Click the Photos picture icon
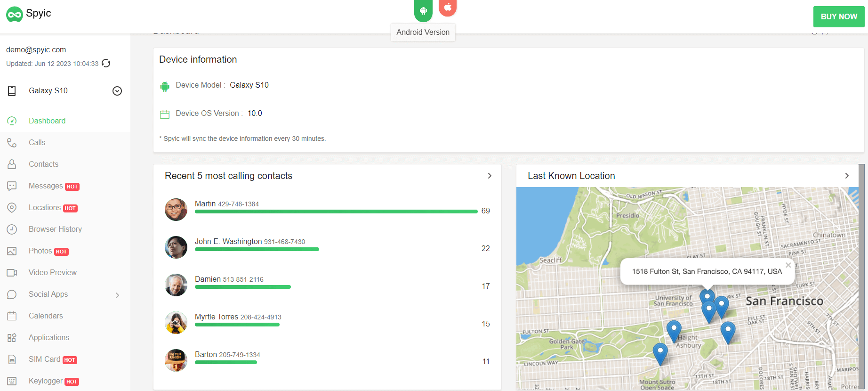The width and height of the screenshot is (868, 391). point(12,251)
